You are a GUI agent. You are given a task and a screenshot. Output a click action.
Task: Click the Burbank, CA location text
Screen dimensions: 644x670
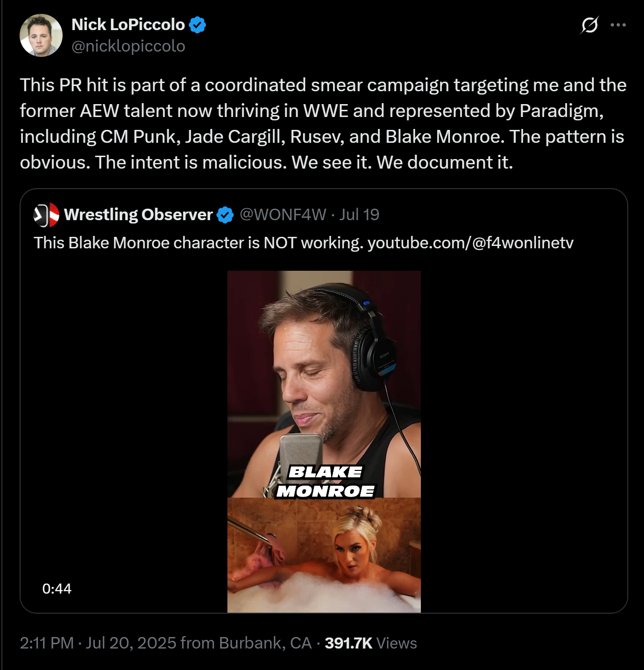[x=265, y=643]
